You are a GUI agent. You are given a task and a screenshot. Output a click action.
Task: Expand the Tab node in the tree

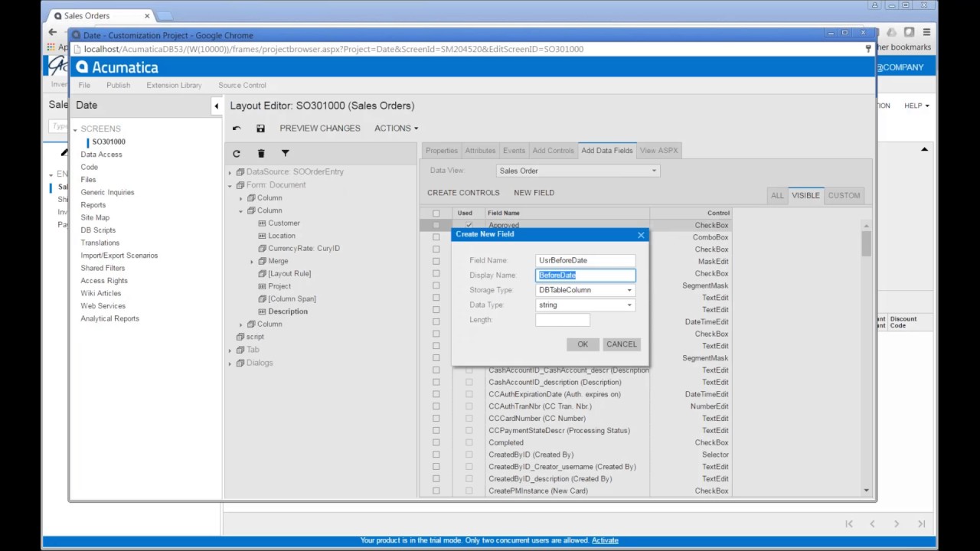pyautogui.click(x=230, y=350)
